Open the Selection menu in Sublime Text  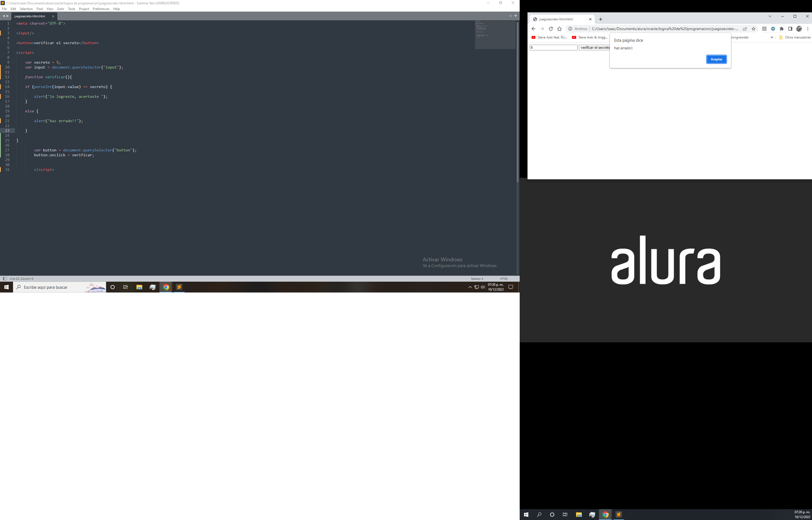[26, 8]
